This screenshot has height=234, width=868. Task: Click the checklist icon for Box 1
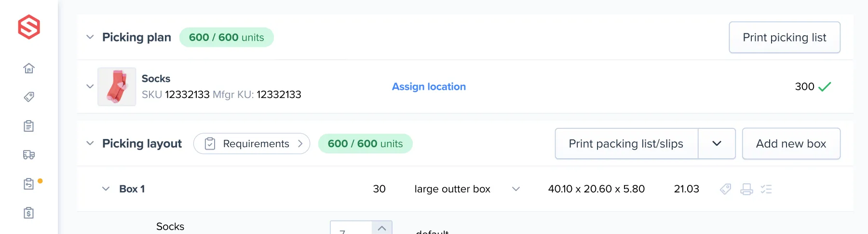[766, 189]
